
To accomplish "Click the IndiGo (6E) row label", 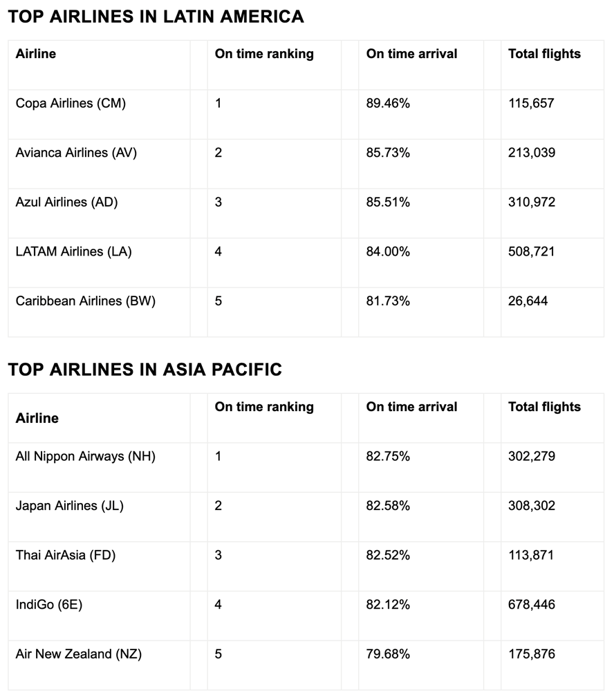I will click(x=49, y=605).
